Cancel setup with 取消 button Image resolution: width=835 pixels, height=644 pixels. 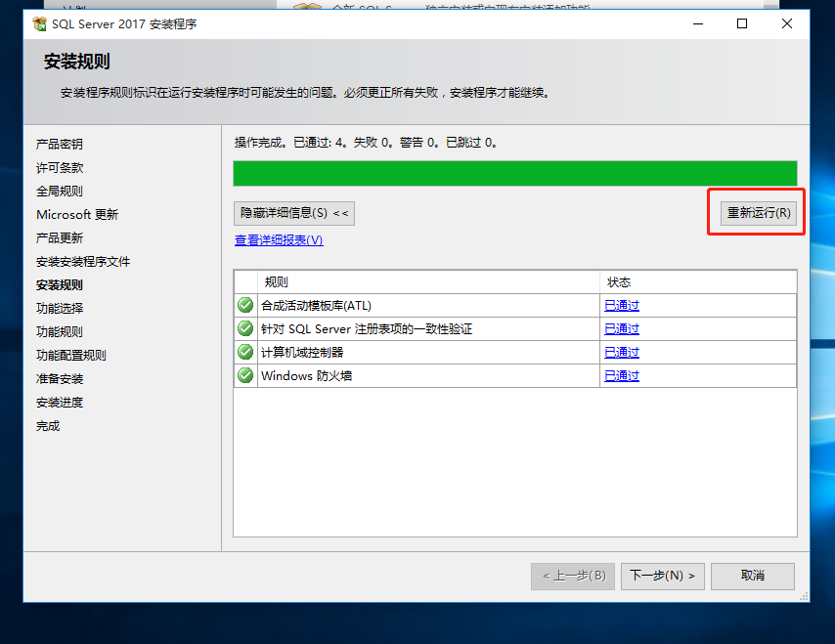(753, 576)
